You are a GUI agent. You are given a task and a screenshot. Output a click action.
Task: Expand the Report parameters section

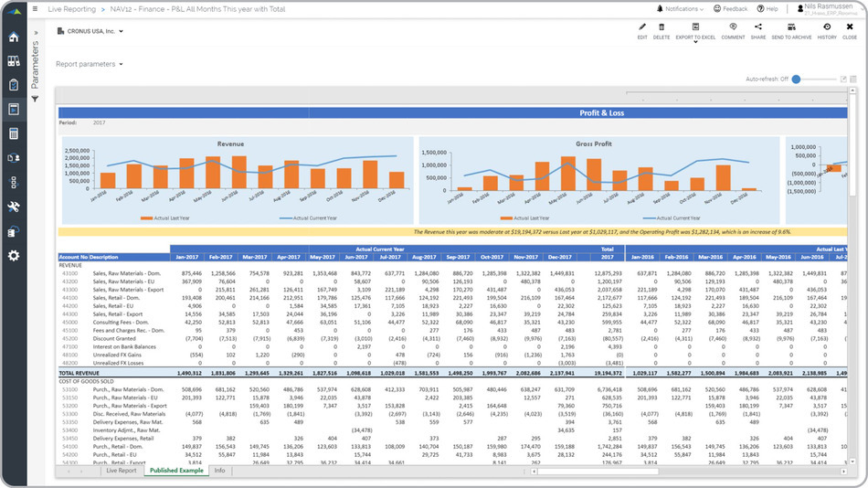pyautogui.click(x=89, y=64)
